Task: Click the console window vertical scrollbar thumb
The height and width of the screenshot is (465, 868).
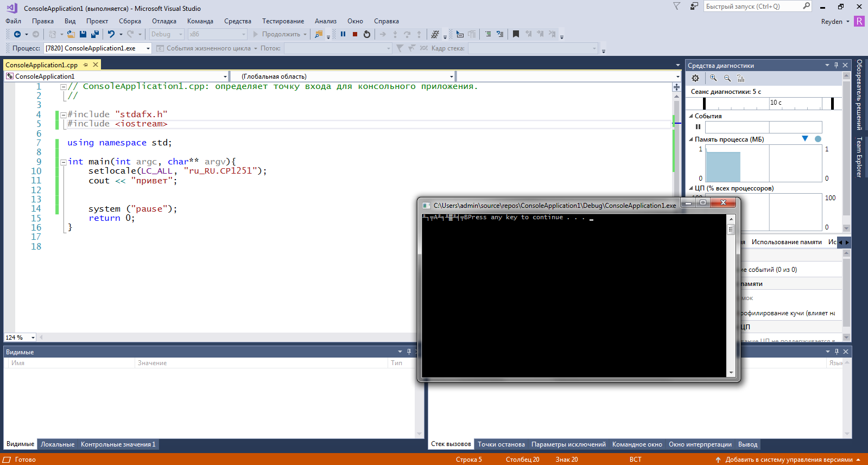Action: tap(731, 230)
